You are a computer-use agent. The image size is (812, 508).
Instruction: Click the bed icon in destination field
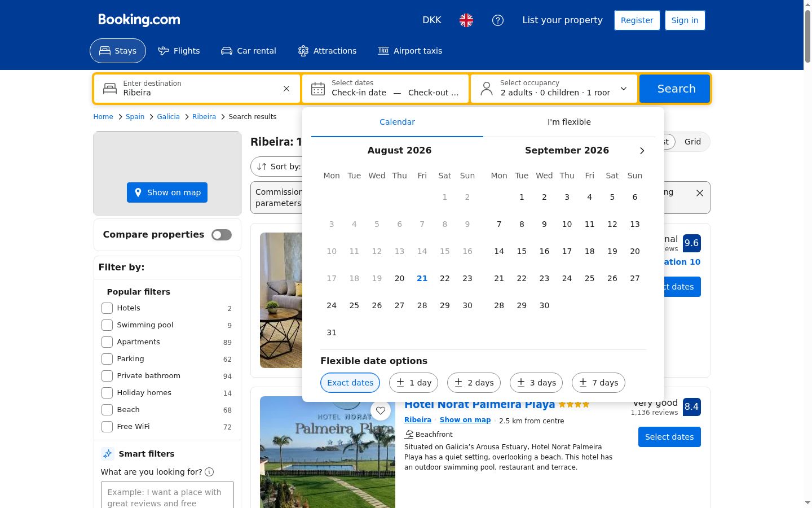tap(110, 89)
